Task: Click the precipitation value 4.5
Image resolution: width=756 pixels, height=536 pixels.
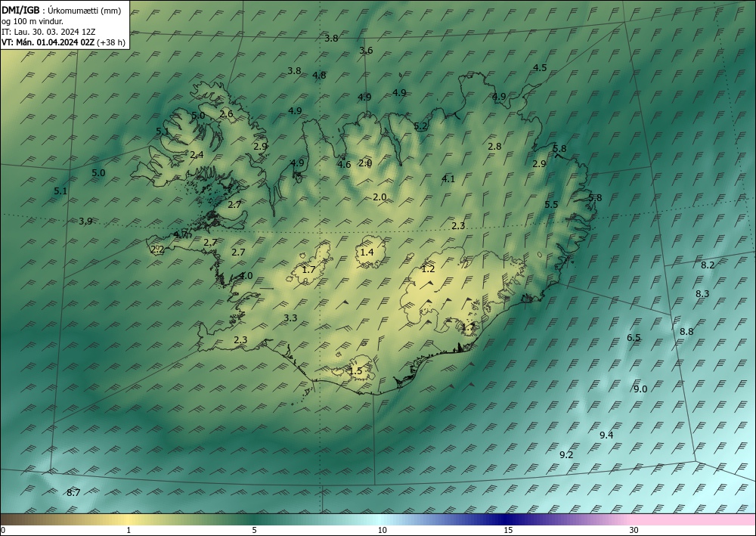Action: click(x=540, y=67)
